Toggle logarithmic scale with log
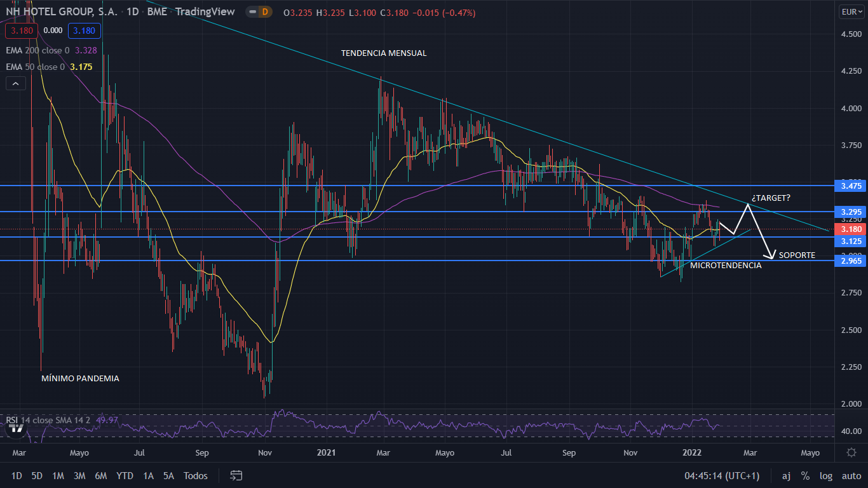Screen dimensions: 868x488 pyautogui.click(x=826, y=475)
